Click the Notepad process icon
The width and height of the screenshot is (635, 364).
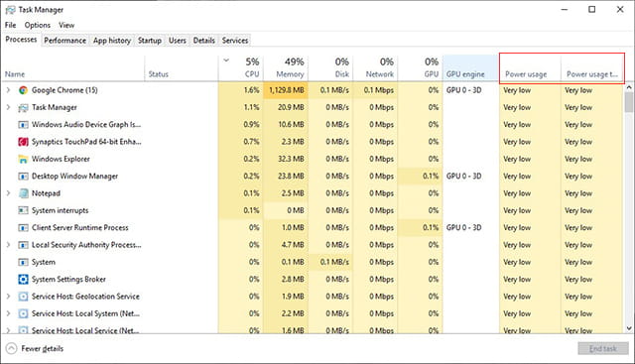pyautogui.click(x=23, y=193)
